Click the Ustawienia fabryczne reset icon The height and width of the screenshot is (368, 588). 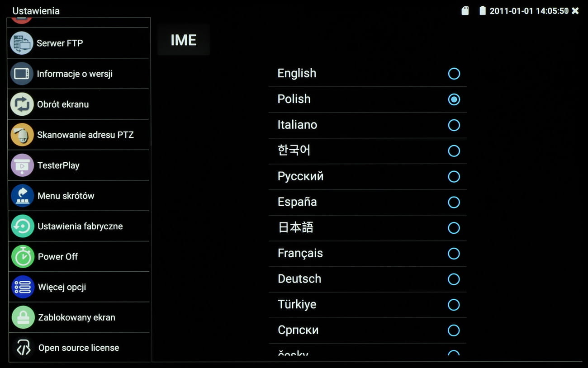(x=22, y=226)
